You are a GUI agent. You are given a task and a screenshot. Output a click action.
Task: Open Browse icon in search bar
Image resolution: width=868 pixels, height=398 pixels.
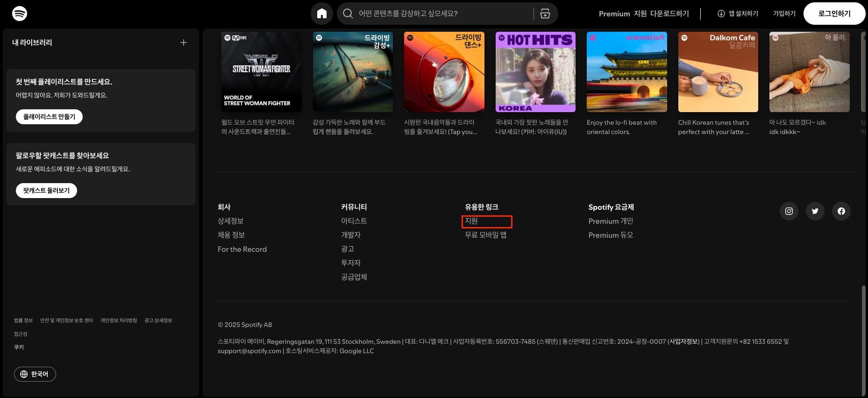[545, 14]
